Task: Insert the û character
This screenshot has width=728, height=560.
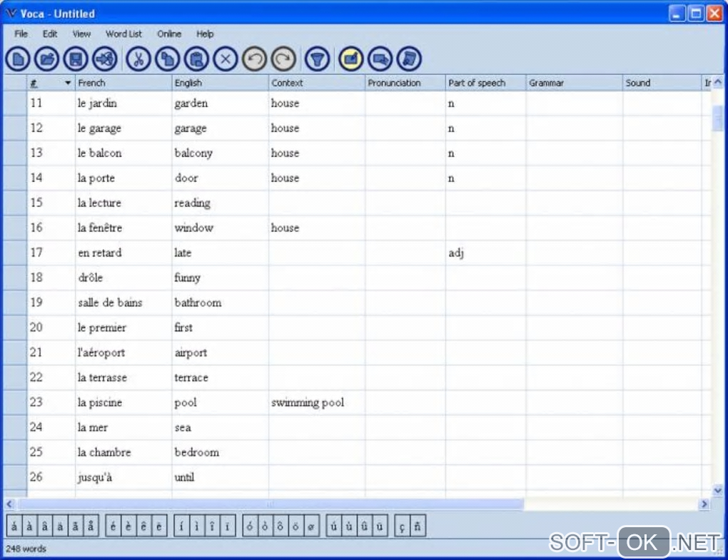Action: (365, 526)
